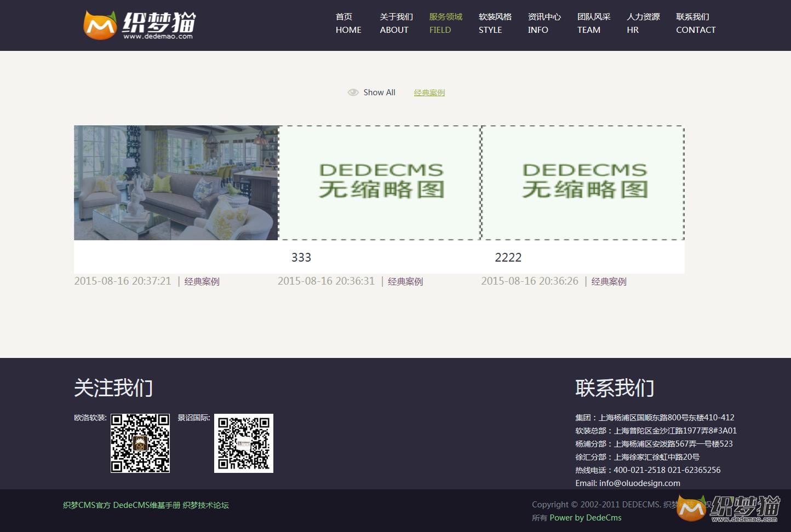Click the 欧洛软装 QR code image
Viewport: 791px width, 532px height.
pyautogui.click(x=140, y=443)
